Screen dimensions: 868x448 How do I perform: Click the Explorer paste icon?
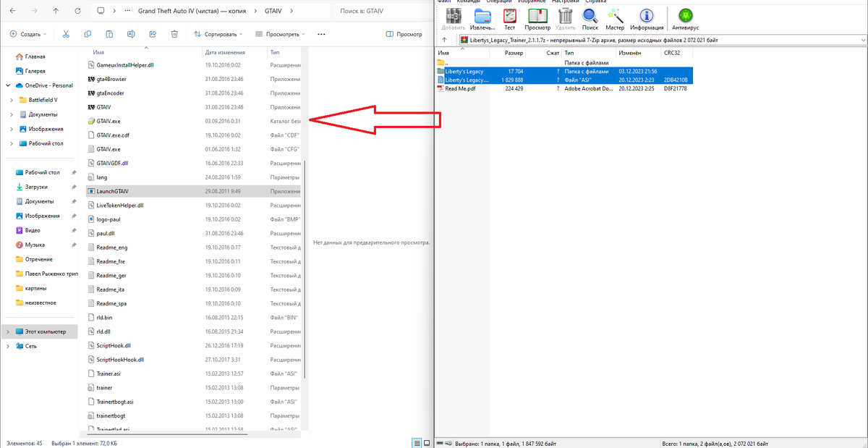109,34
